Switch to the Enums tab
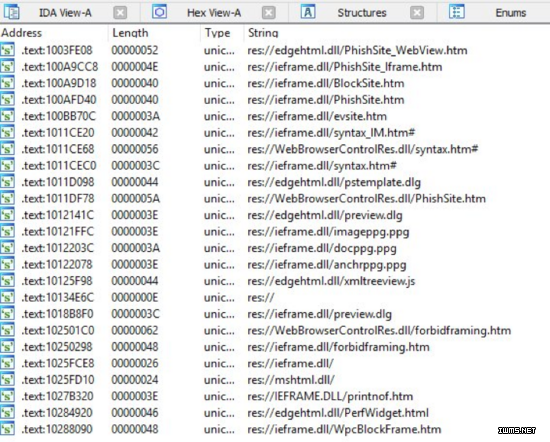The height and width of the screenshot is (442, 550). (x=511, y=13)
